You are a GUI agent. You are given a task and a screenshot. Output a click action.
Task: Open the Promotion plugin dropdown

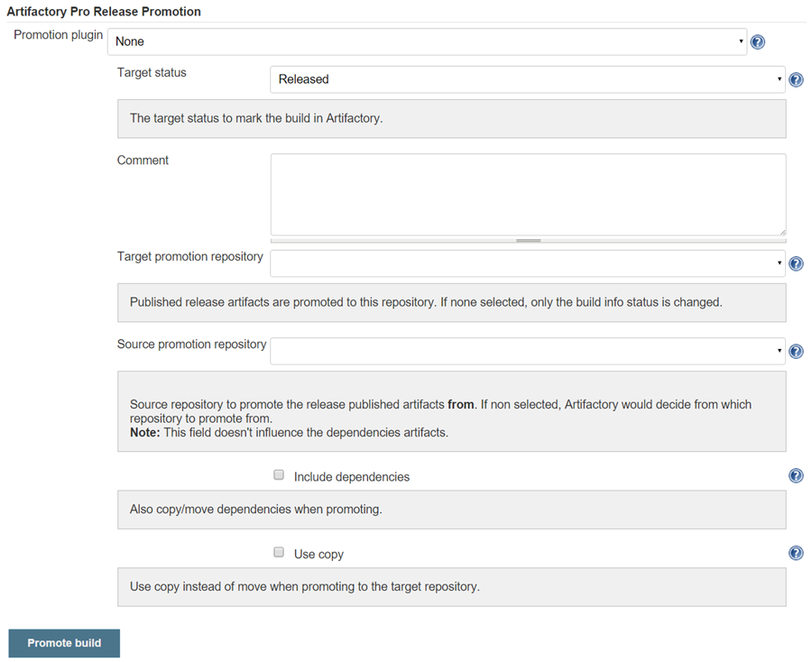(428, 41)
